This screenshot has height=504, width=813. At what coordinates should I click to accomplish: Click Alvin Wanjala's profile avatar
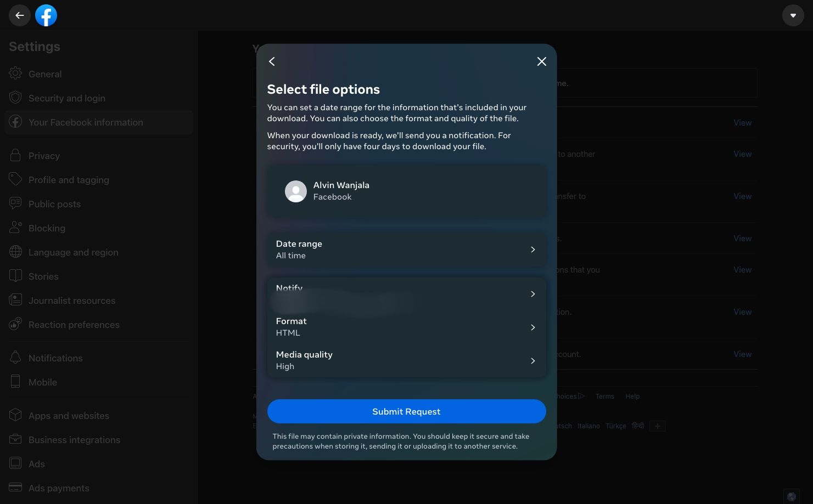[295, 191]
